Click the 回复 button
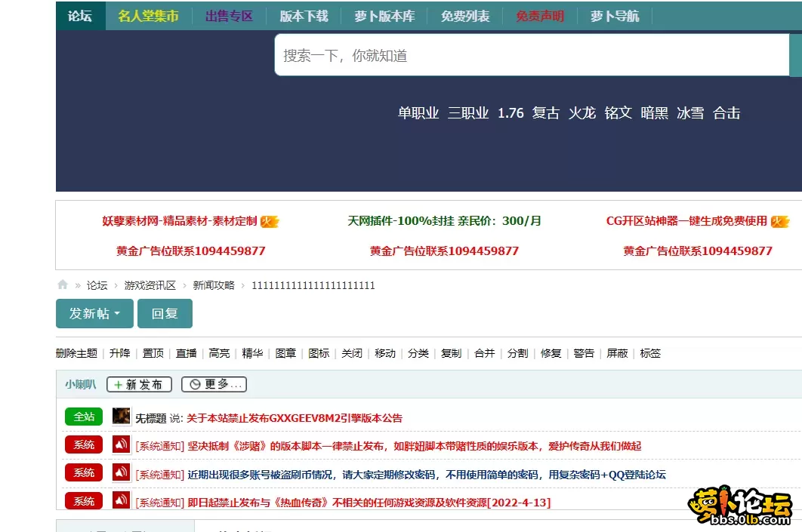The height and width of the screenshot is (532, 802). (165, 314)
